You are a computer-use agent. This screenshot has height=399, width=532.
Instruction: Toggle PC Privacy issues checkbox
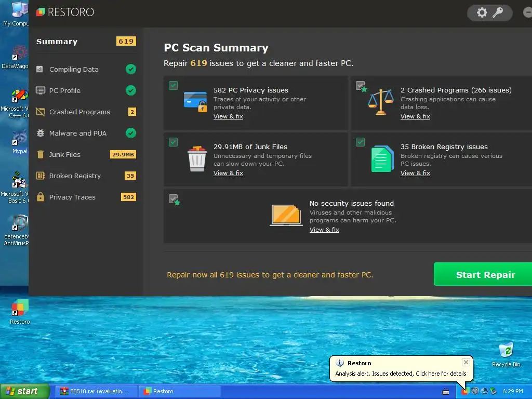(x=173, y=86)
